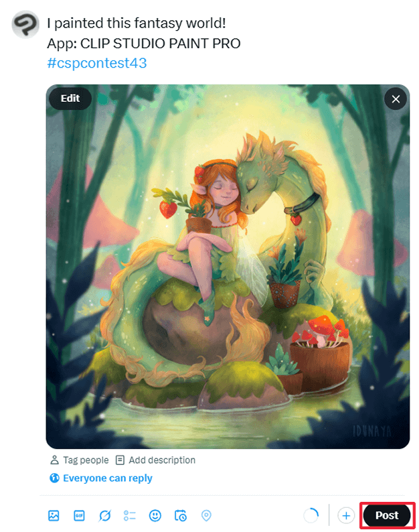Image resolution: width=419 pixels, height=532 pixels.
Task: Add a poll to the post
Action: (130, 515)
